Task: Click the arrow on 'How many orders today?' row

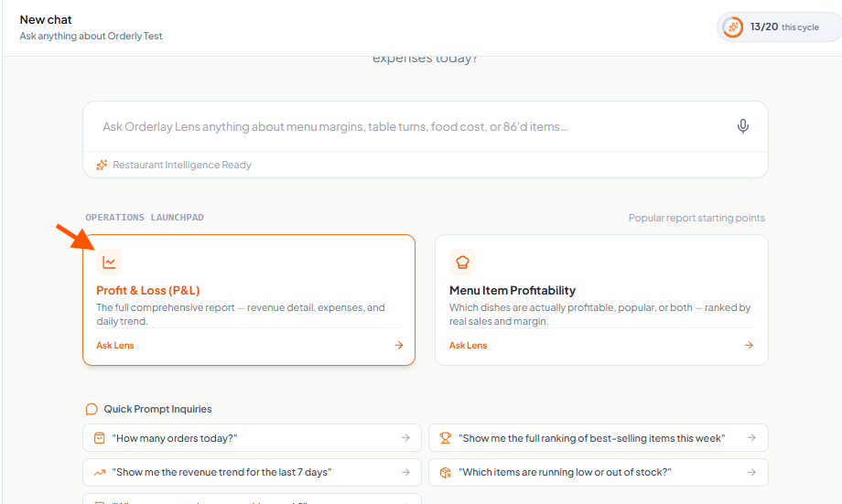Action: [x=405, y=438]
